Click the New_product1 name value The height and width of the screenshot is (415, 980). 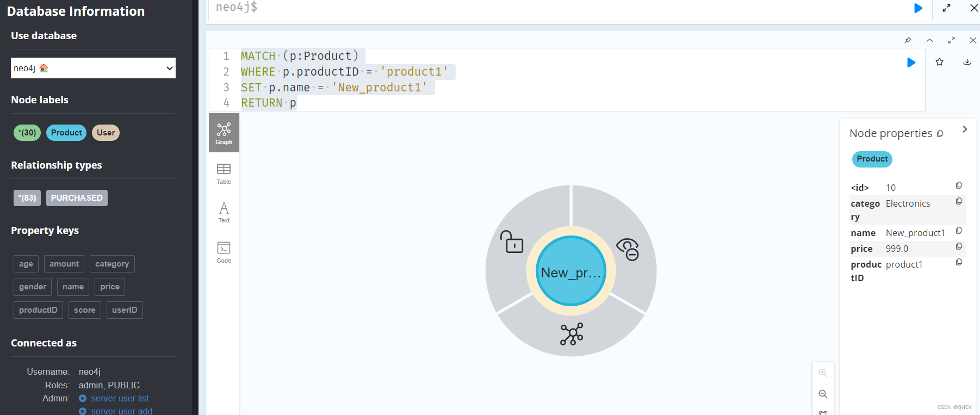(915, 233)
